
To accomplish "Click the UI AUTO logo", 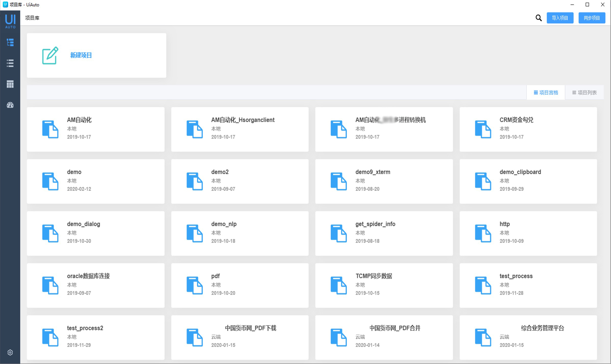I will pyautogui.click(x=10, y=21).
